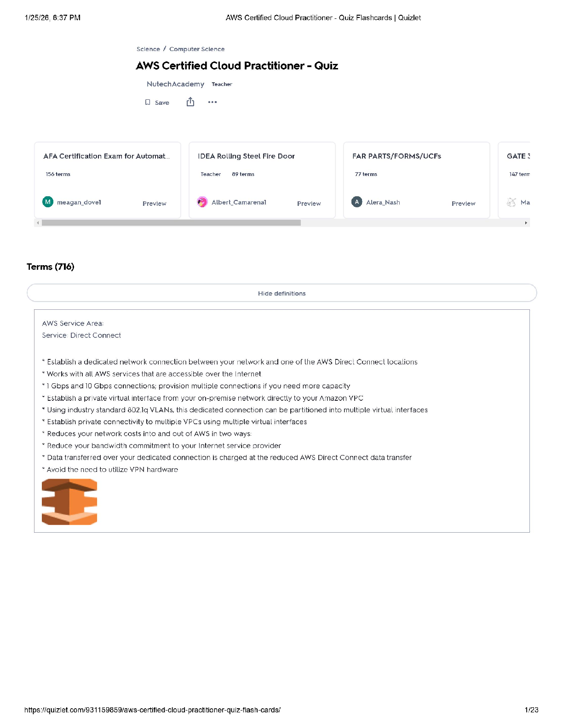Click the Direct Connect service image
The width and height of the screenshot is (563, 728).
click(x=69, y=502)
